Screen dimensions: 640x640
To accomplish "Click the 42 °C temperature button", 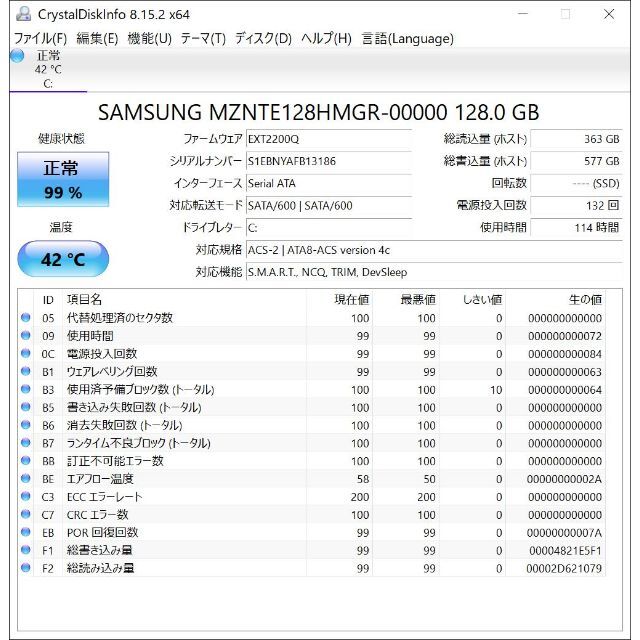I will tap(63, 259).
